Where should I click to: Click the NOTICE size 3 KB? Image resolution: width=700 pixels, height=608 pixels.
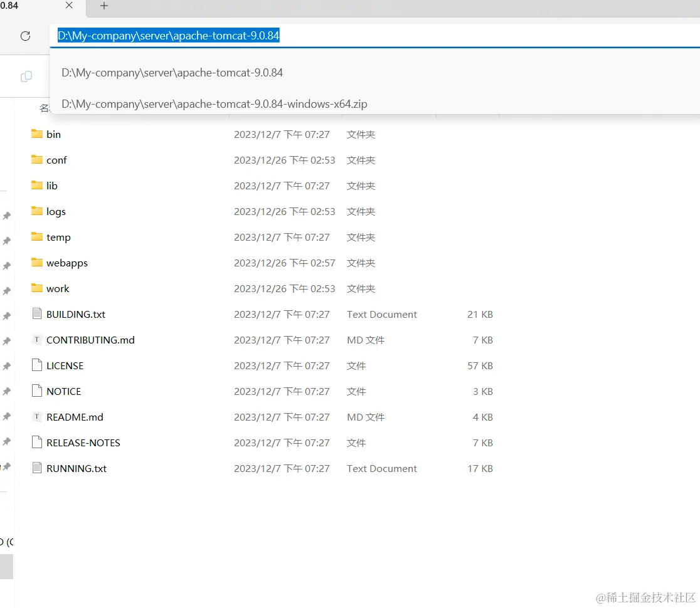pyautogui.click(x=482, y=392)
